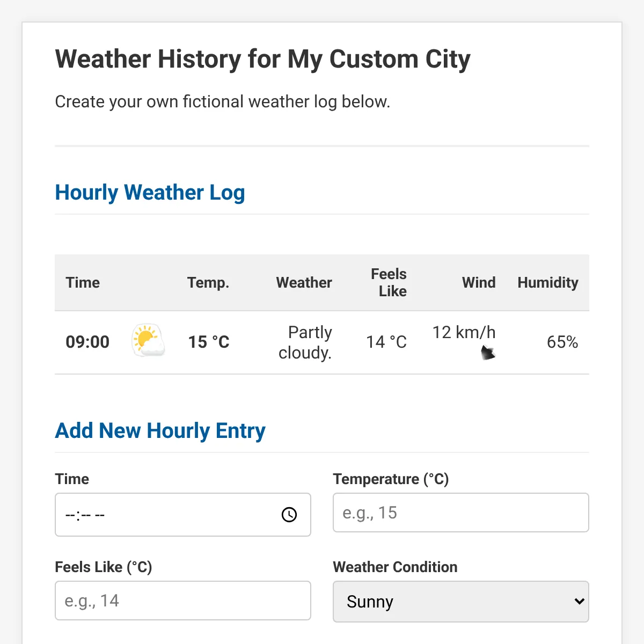644x644 pixels.
Task: Open the time picker clock icon
Action: pyautogui.click(x=289, y=515)
